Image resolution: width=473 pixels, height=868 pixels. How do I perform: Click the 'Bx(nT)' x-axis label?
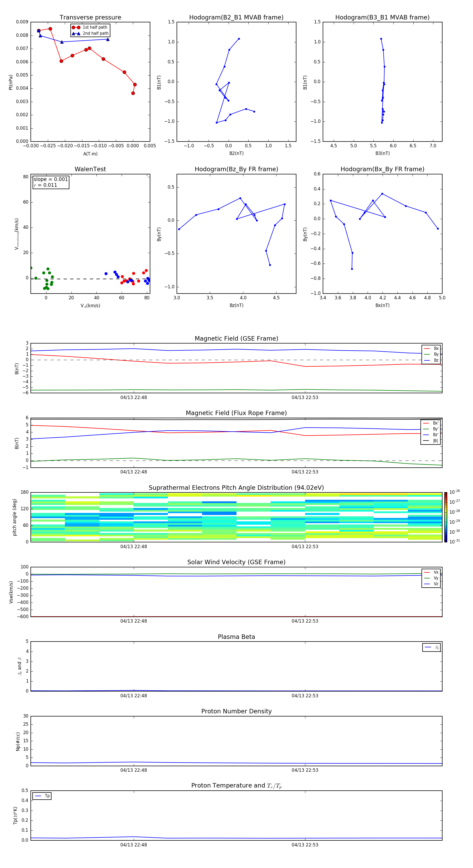(382, 305)
